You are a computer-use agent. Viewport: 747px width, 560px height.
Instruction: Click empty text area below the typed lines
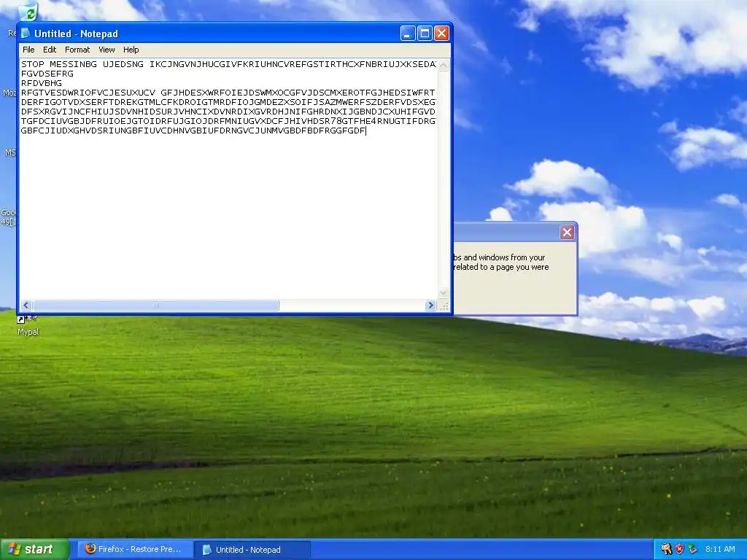tap(228, 217)
